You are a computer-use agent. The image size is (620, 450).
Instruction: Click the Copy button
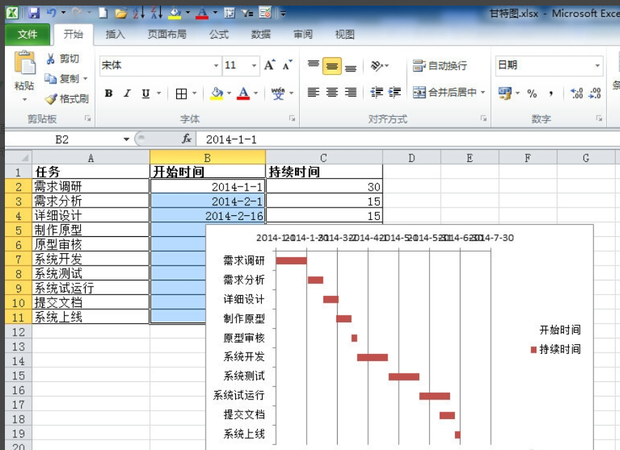pyautogui.click(x=62, y=79)
